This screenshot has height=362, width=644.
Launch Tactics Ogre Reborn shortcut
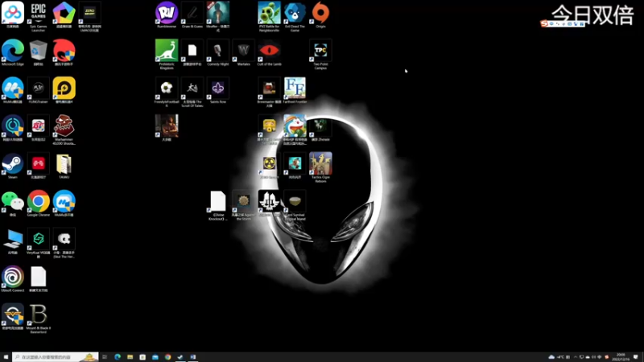(x=320, y=167)
